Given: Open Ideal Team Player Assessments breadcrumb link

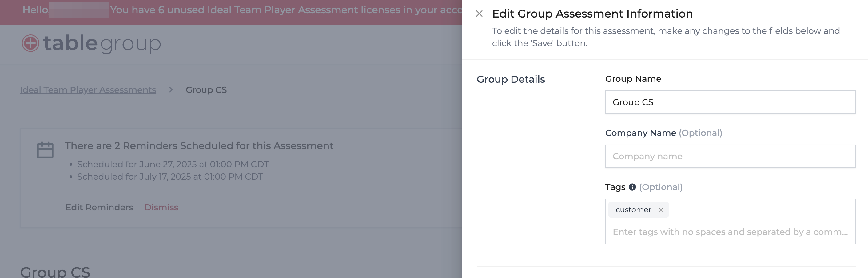Looking at the screenshot, I should 88,90.
